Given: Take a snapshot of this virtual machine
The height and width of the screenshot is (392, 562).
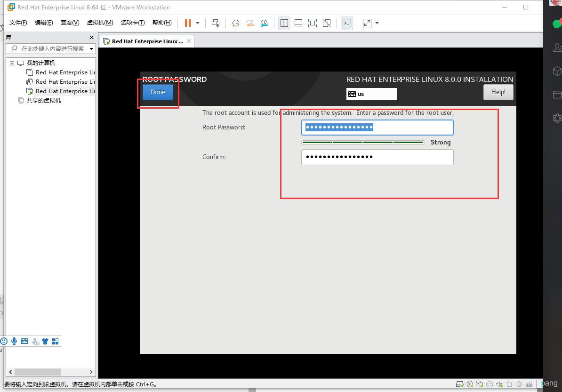Looking at the screenshot, I should [235, 23].
